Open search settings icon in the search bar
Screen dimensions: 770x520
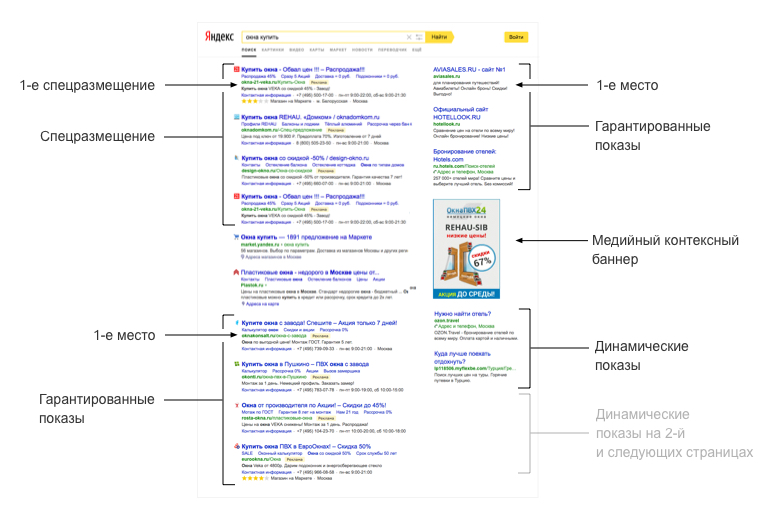click(418, 37)
